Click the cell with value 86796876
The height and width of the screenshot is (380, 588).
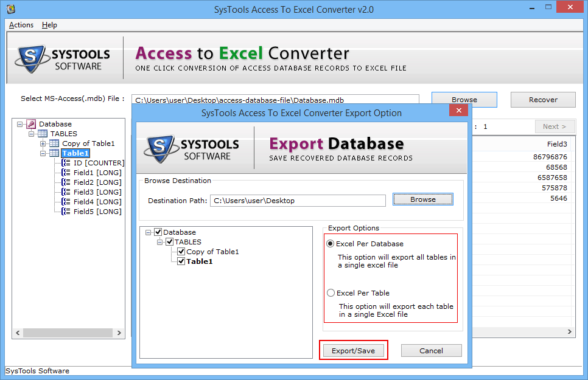pyautogui.click(x=550, y=157)
